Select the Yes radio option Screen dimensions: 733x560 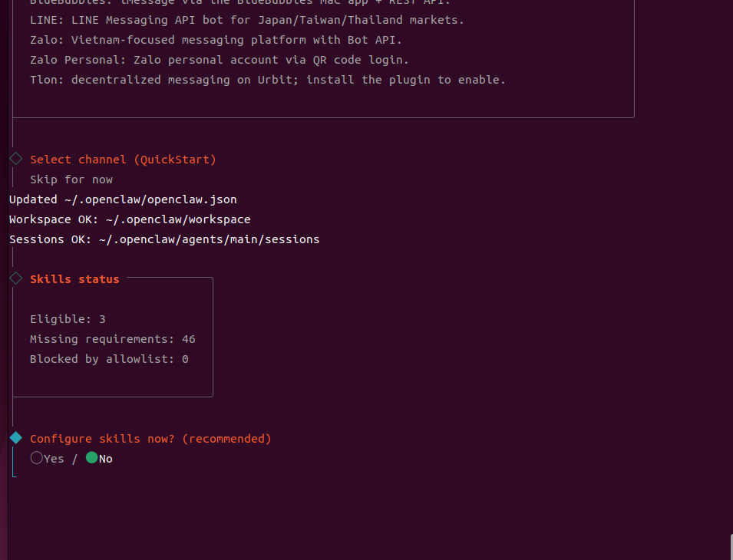[x=37, y=458]
